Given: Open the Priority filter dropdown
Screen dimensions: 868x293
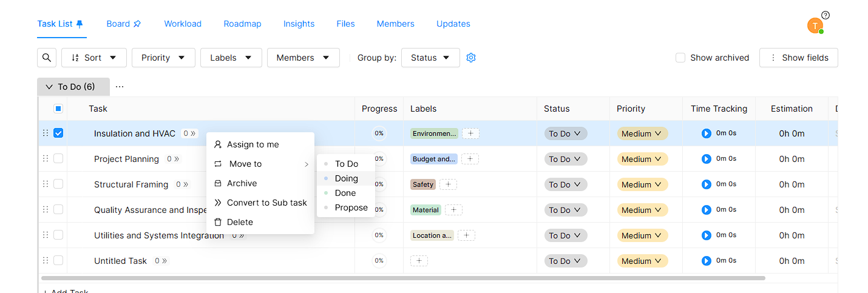Looking at the screenshot, I should click(163, 58).
